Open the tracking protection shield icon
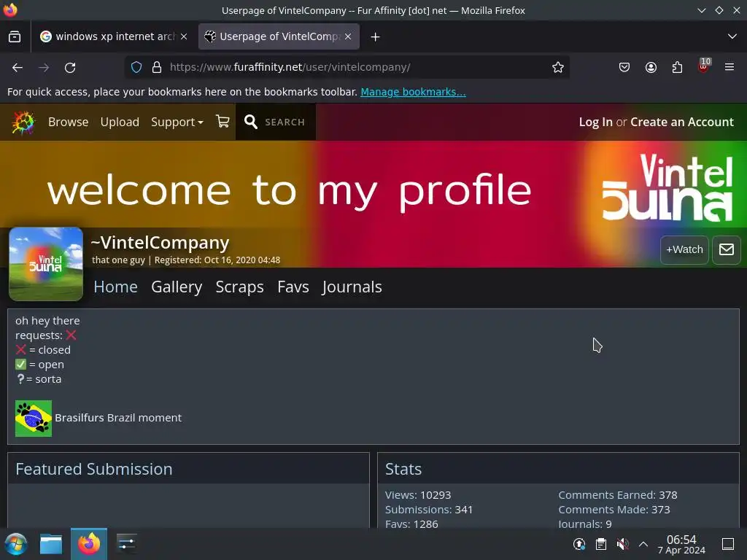The width and height of the screenshot is (747, 560). pyautogui.click(x=136, y=67)
